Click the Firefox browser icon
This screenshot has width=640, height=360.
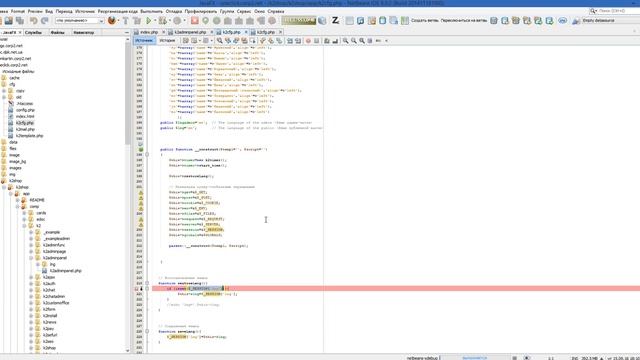111,20
